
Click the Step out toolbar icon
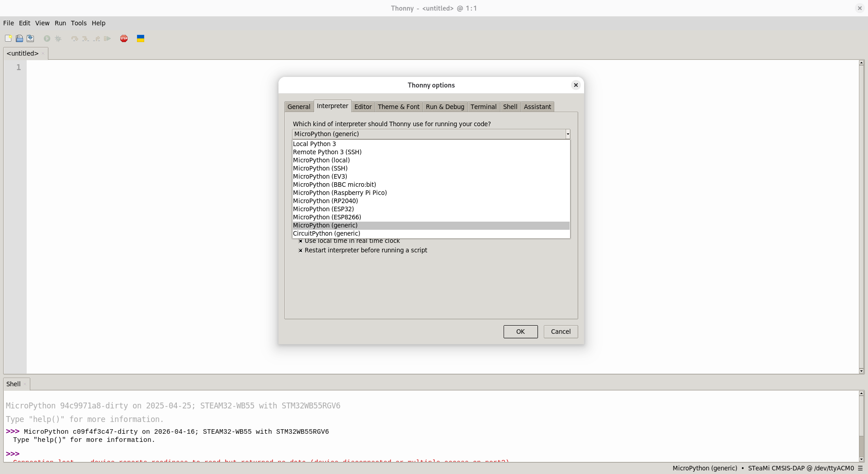pyautogui.click(x=97, y=38)
